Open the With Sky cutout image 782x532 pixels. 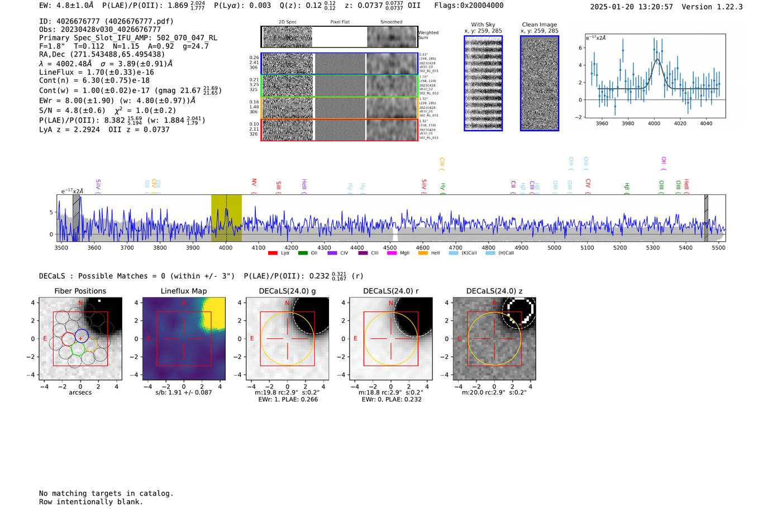point(483,83)
